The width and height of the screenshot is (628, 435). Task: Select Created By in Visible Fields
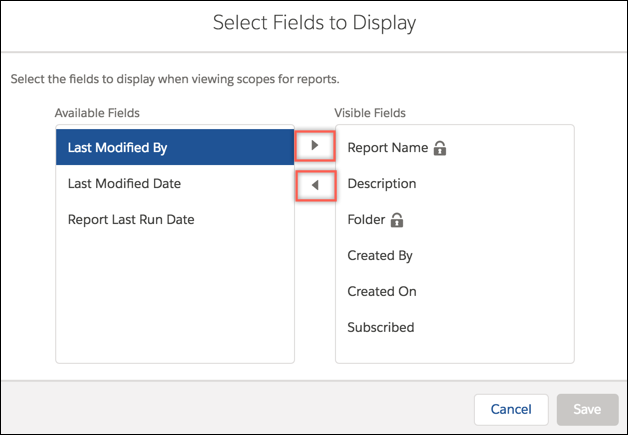[455, 256]
